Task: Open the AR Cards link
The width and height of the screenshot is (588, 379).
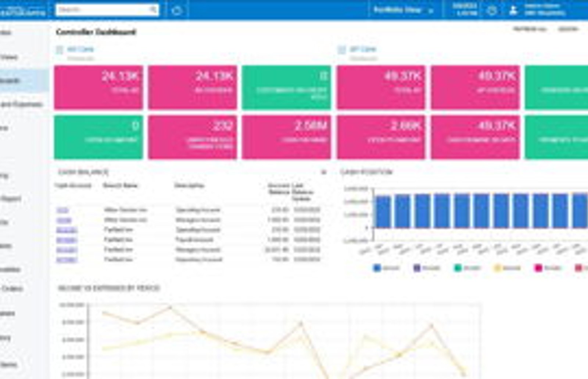Action: [x=80, y=49]
